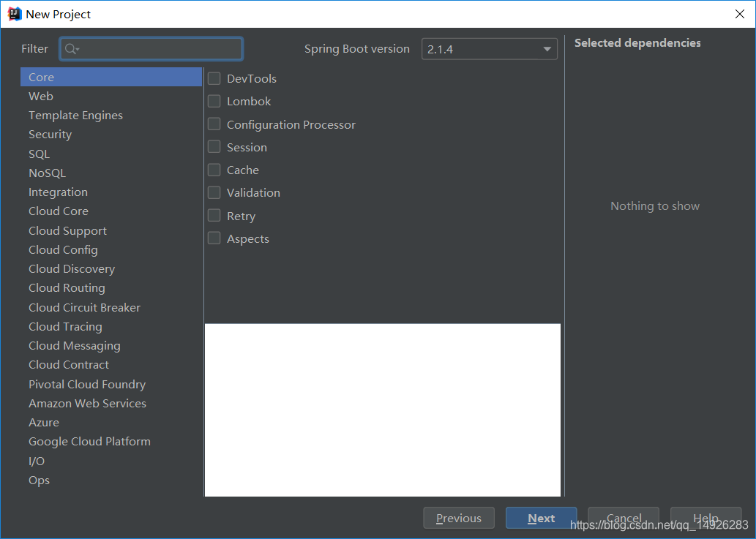Select Amazon Web Services category
The height and width of the screenshot is (539, 756).
111,403
